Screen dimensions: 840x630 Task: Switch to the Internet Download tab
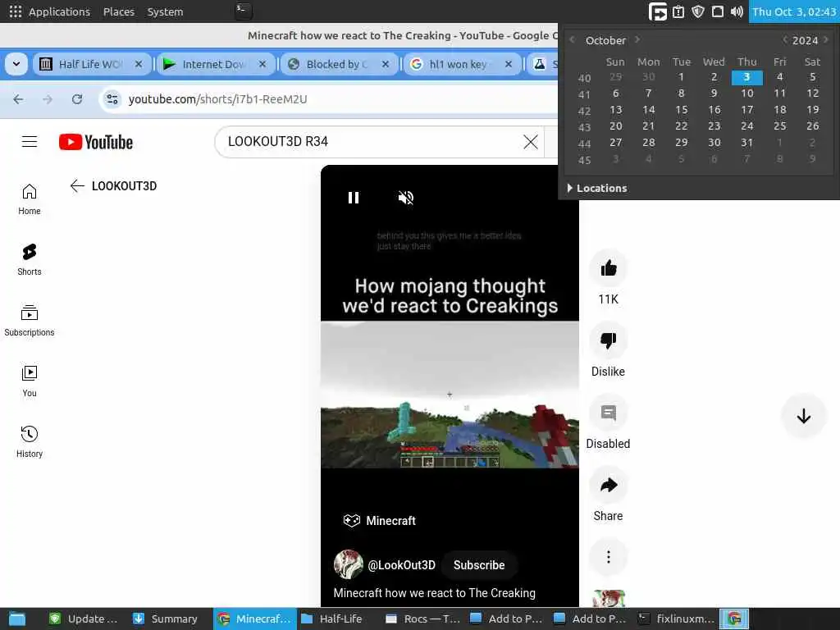[x=214, y=64]
